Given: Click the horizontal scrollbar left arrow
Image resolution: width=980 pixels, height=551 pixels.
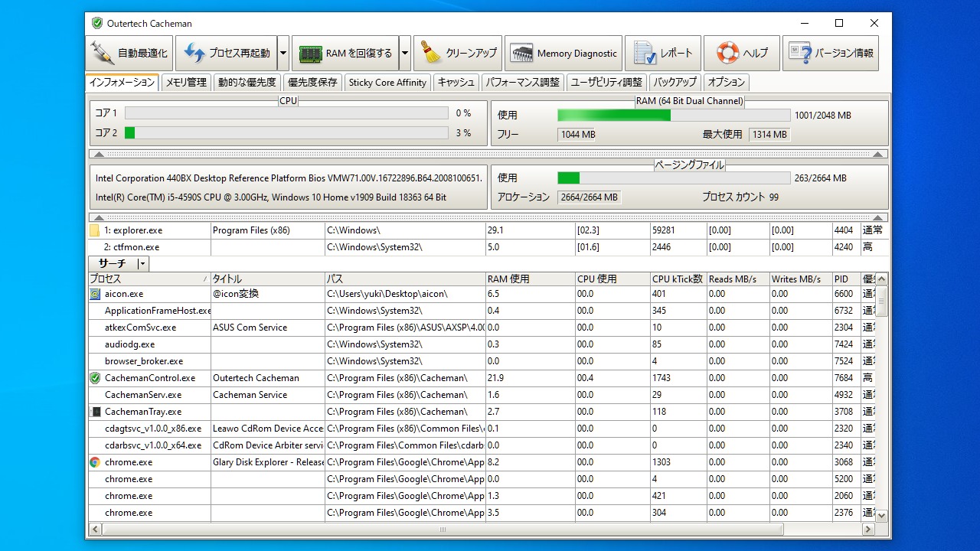Looking at the screenshot, I should pyautogui.click(x=95, y=530).
